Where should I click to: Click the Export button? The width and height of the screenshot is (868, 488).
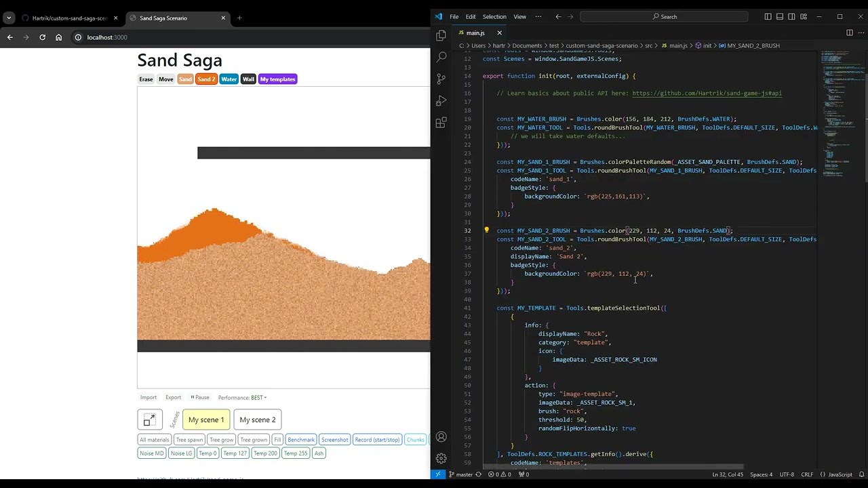[174, 397]
